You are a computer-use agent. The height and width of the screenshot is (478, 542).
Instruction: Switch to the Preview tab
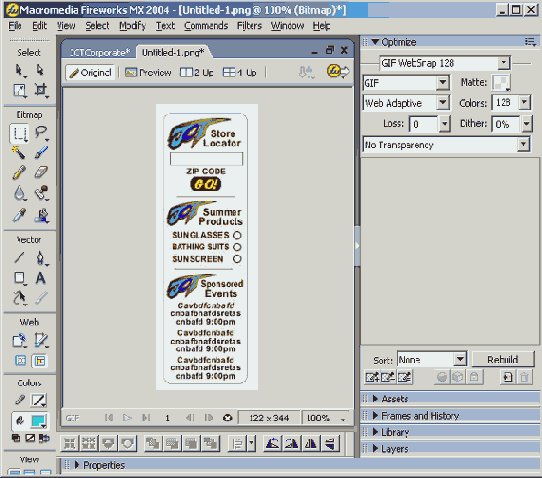point(148,72)
